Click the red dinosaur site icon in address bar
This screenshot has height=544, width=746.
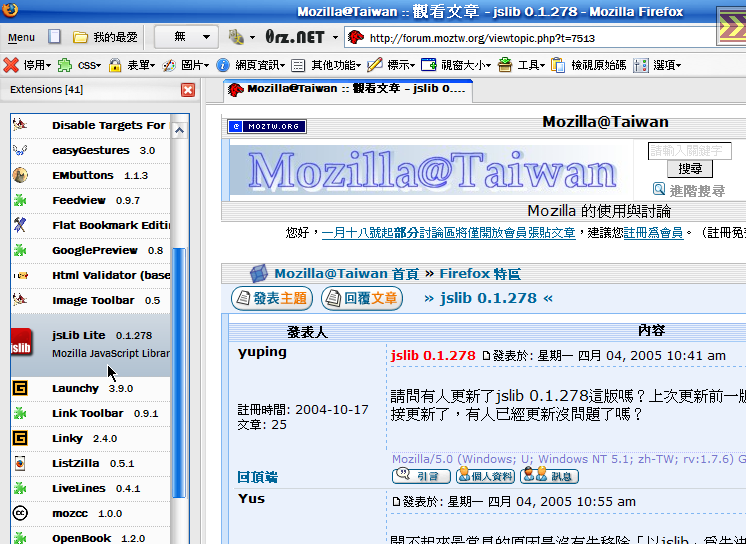click(x=355, y=37)
